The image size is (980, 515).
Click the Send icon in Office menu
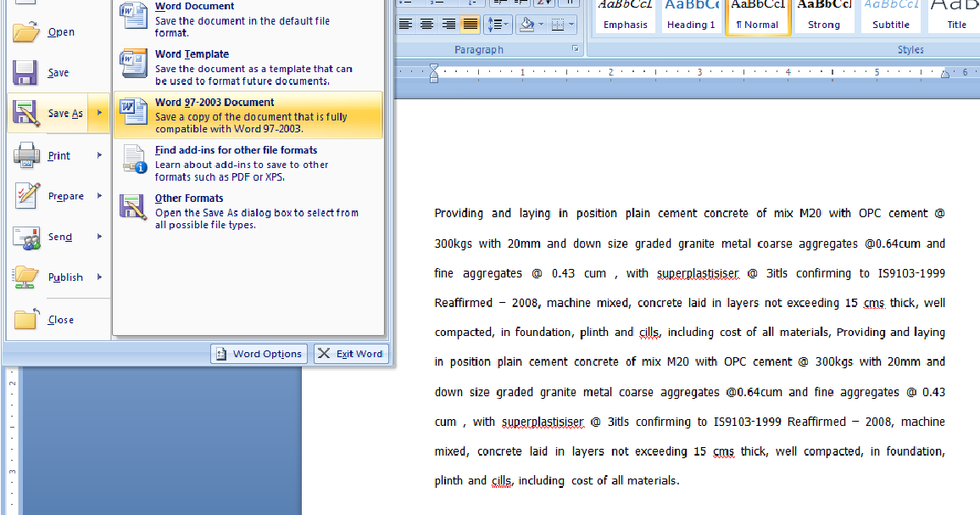(27, 238)
